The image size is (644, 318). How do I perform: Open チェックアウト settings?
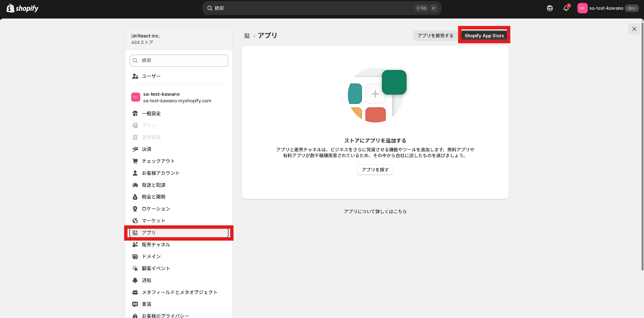179,161
